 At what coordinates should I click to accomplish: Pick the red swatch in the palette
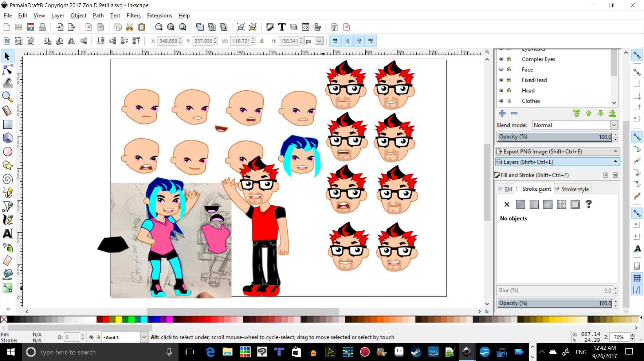[106, 320]
